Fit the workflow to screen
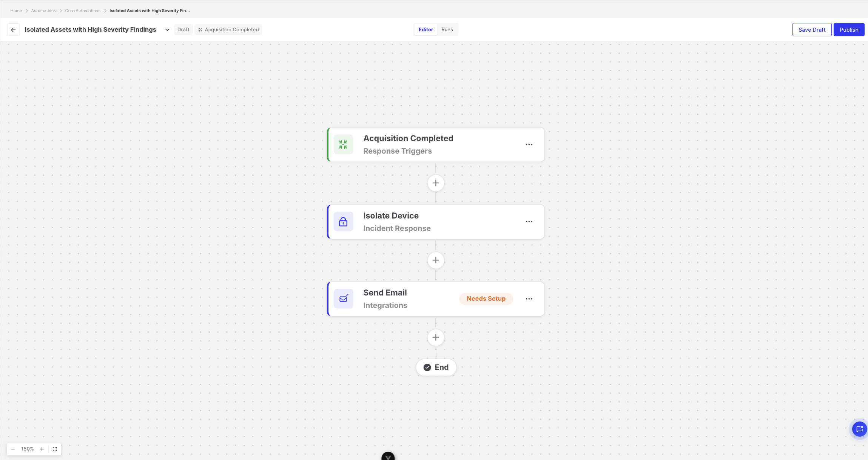The height and width of the screenshot is (460, 868). click(55, 449)
